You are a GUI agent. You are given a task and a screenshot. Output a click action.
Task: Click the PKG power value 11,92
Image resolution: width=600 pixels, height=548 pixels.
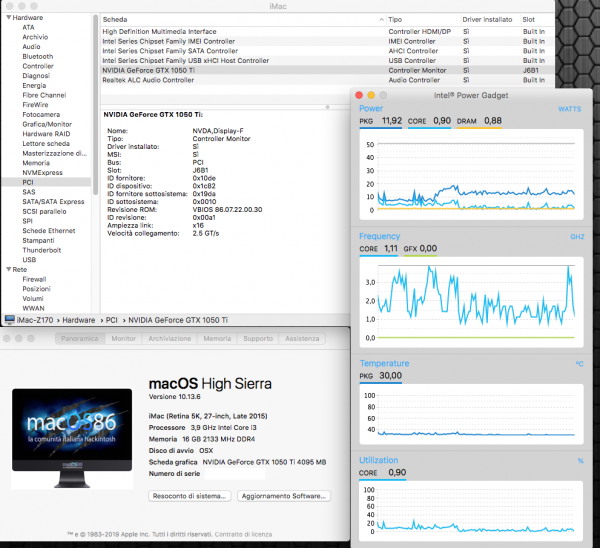[392, 121]
